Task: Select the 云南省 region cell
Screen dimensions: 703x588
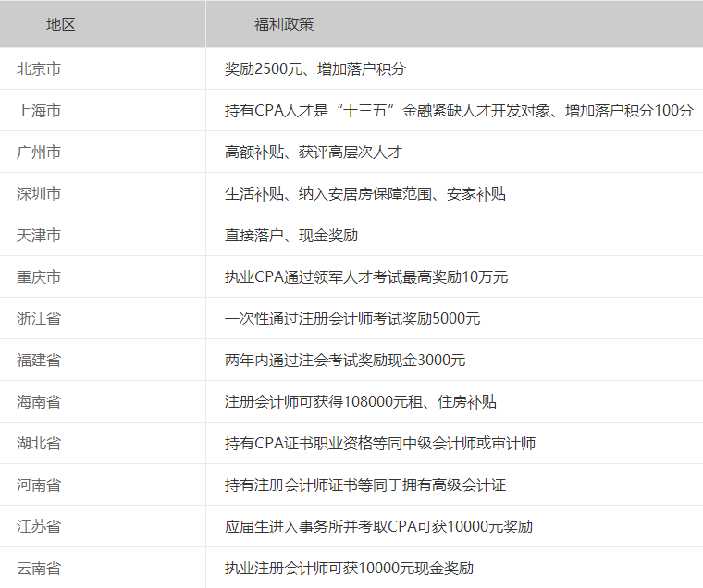Action: (39, 568)
